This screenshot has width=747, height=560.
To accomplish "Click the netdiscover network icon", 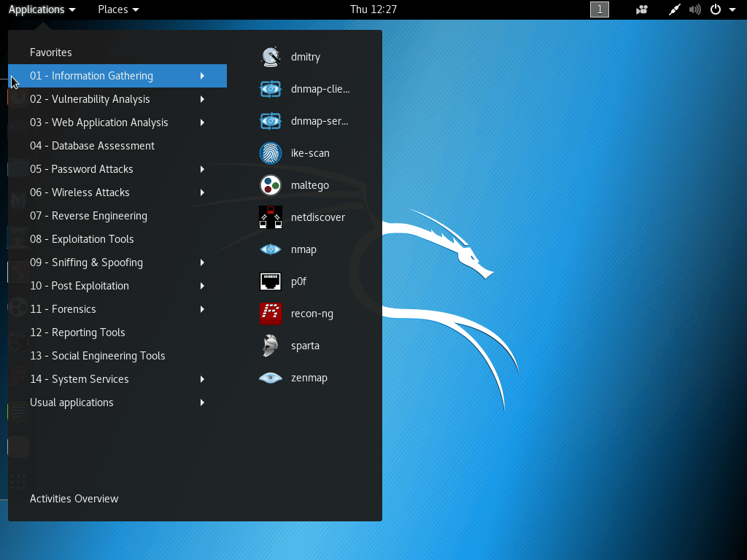I will (271, 217).
